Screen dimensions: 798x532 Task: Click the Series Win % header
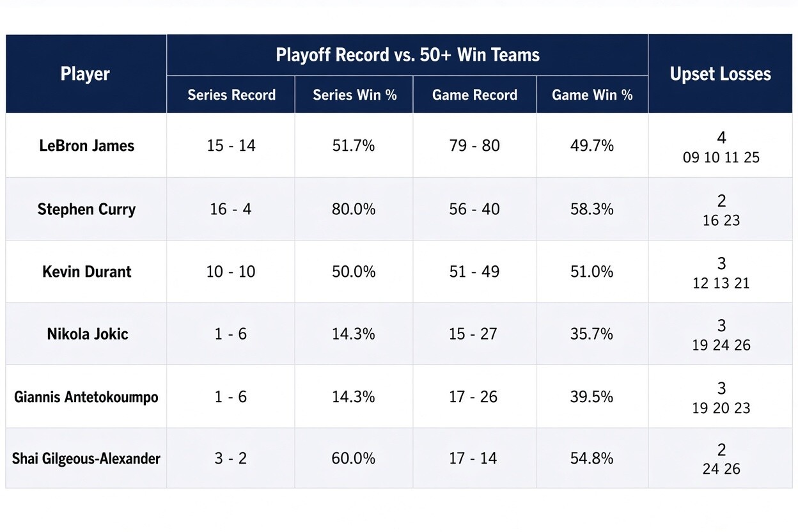pyautogui.click(x=354, y=95)
